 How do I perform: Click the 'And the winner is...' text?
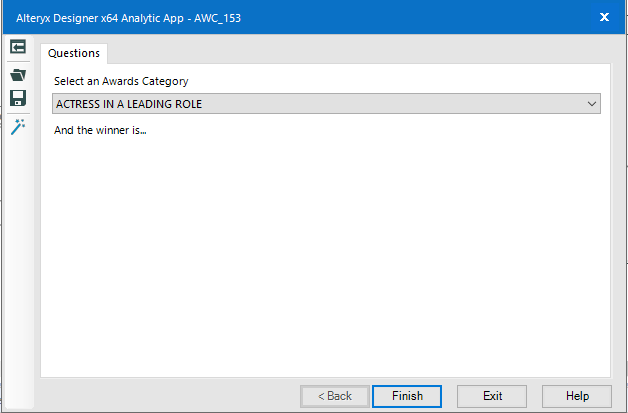point(101,131)
